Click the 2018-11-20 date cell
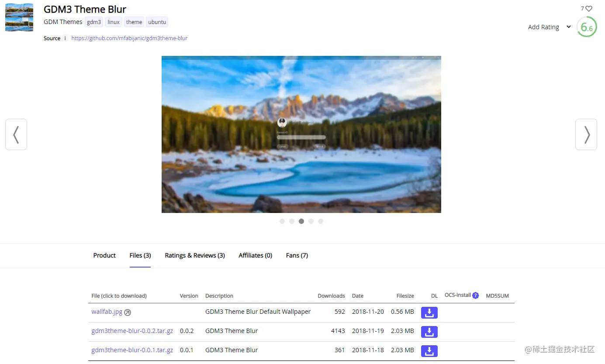 click(368, 312)
